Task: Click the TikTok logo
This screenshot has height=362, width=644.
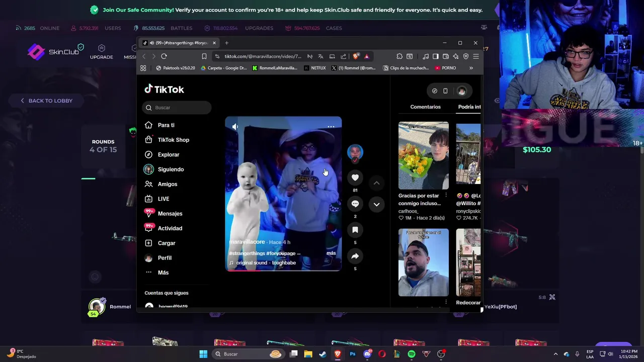Action: 165,89
